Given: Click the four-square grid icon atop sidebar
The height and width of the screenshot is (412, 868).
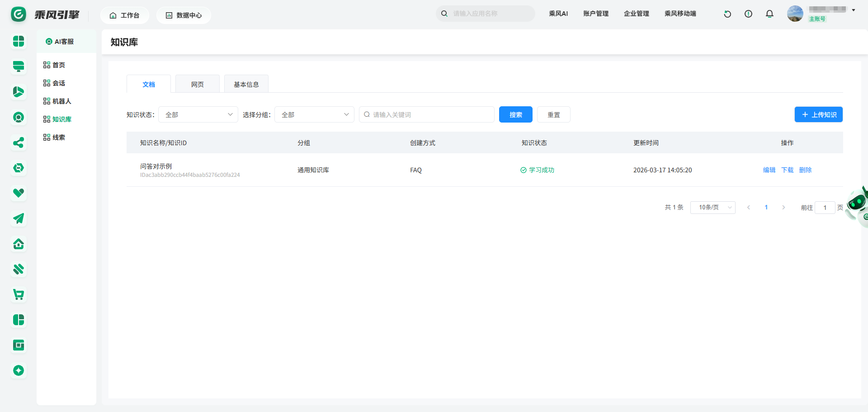Looking at the screenshot, I should (x=19, y=42).
